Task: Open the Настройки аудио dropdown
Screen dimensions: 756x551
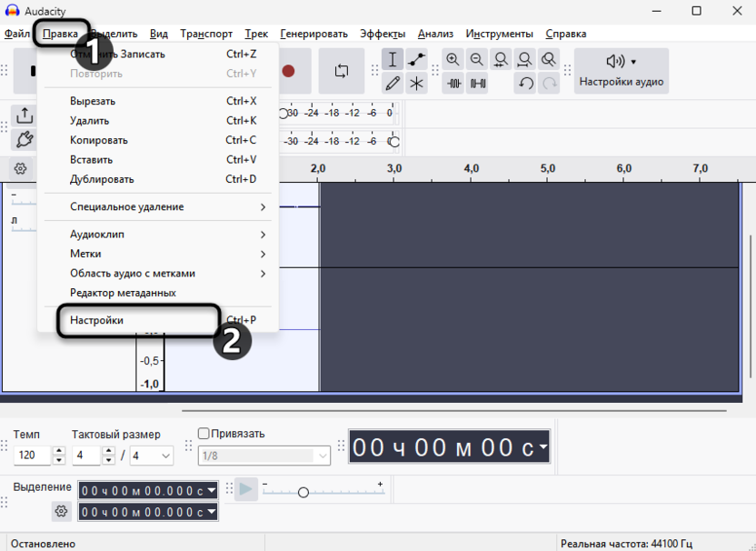Action: coord(622,71)
